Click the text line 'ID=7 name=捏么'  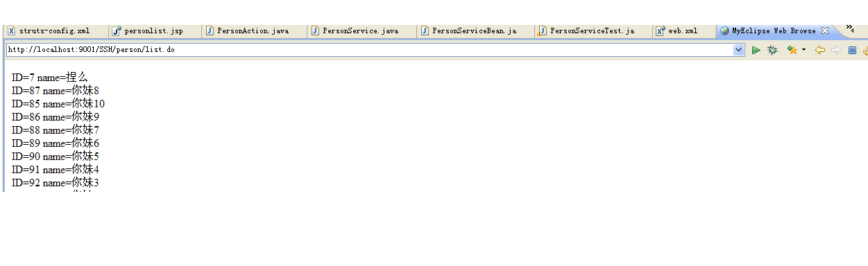pyautogui.click(x=50, y=78)
